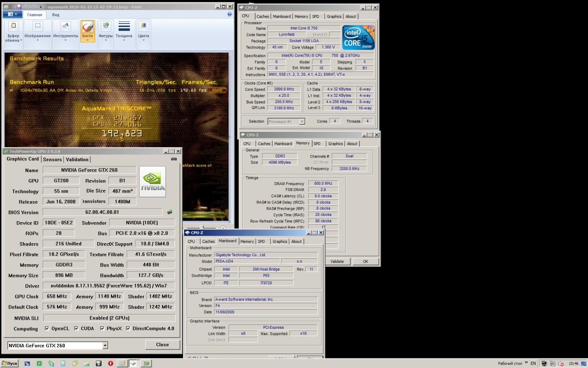Screen dimensions: 588x368
Task: Switch to the CPU-Z taskbar button
Action: pos(133,363)
